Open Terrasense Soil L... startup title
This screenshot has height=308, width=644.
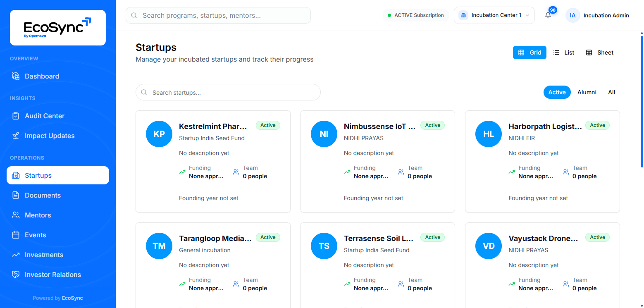(379, 239)
